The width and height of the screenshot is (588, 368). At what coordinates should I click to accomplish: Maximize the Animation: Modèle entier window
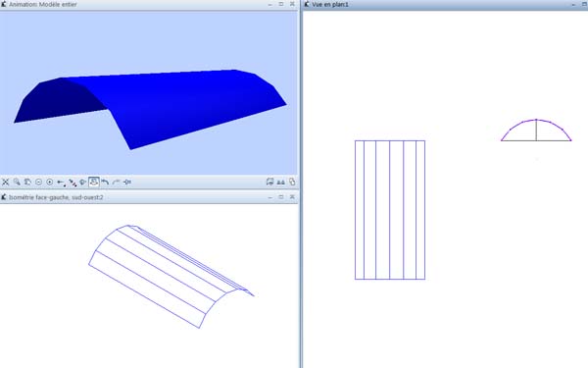(281, 4)
